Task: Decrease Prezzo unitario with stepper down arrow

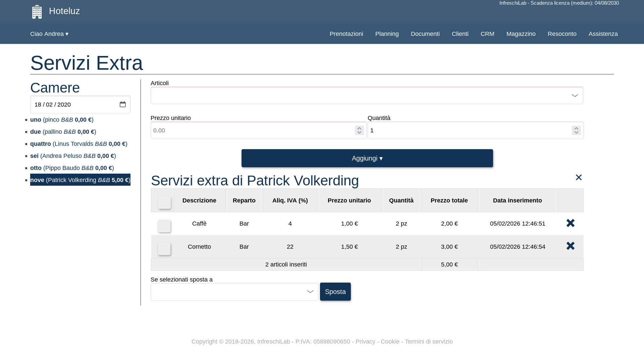Action: 359,132
